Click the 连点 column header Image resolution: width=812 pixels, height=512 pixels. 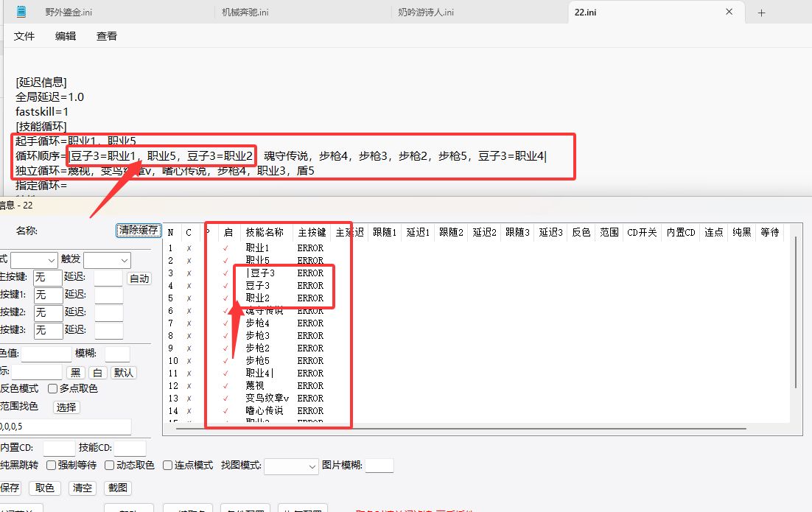[713, 233]
